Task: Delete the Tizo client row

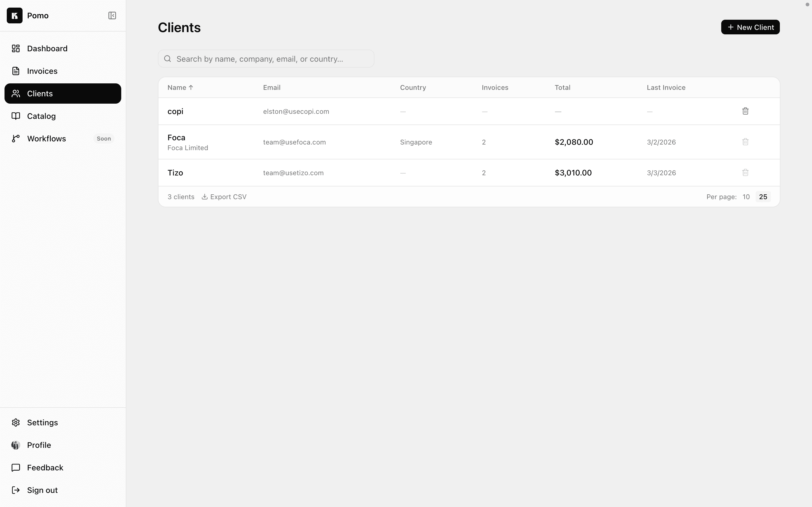Action: pos(745,172)
